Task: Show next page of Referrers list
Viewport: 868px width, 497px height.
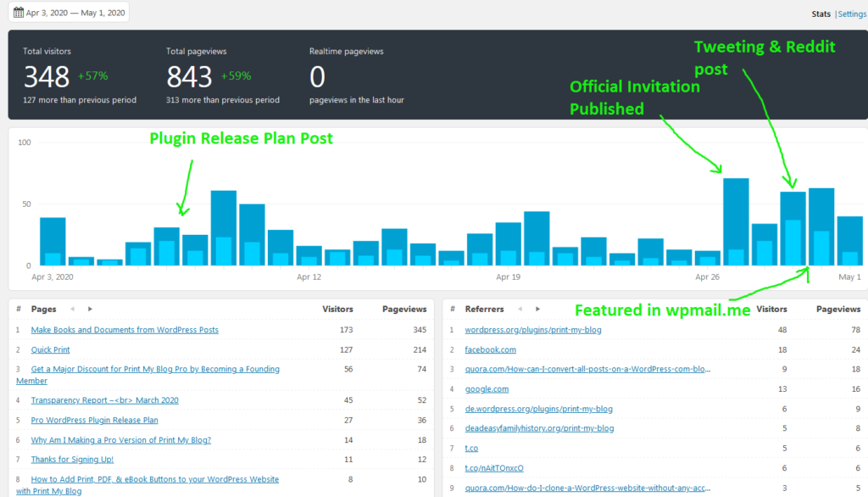Action: tap(537, 310)
